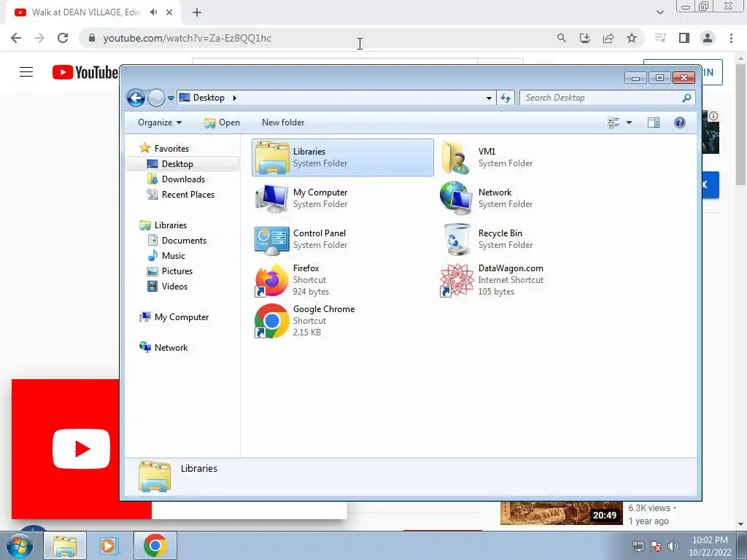Image resolution: width=747 pixels, height=560 pixels.
Task: Open Videos library in sidebar
Action: 174,286
